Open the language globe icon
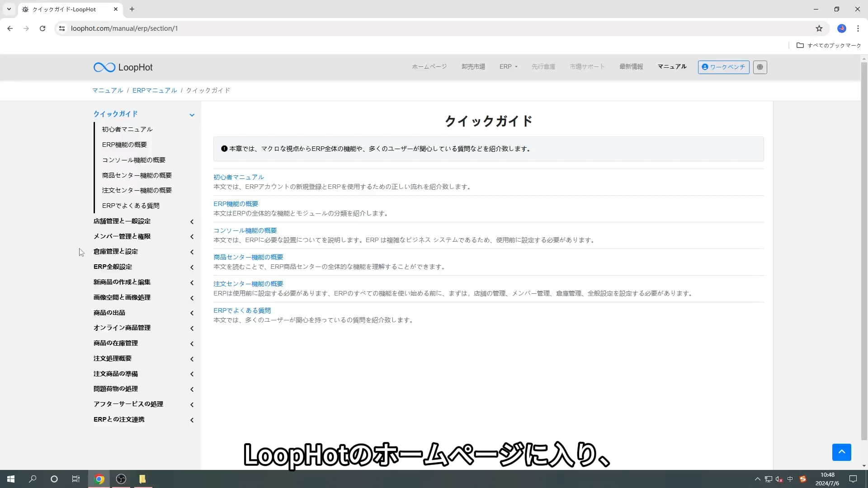Viewport: 868px width, 488px height. [x=760, y=67]
